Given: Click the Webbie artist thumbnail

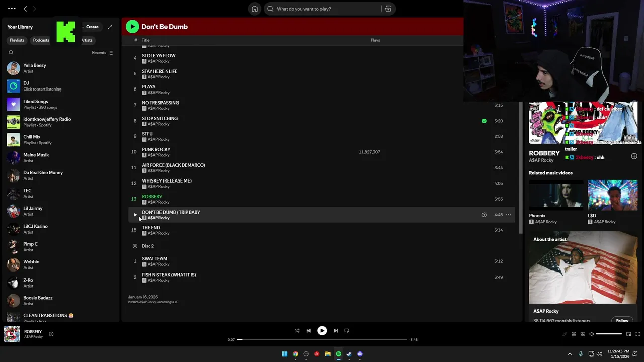Looking at the screenshot, I should 14,265.
